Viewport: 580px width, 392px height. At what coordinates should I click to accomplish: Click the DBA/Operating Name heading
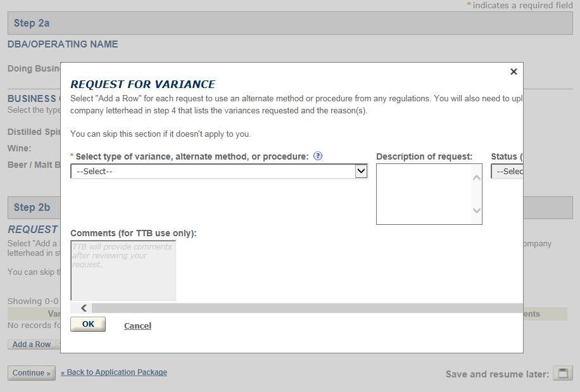pos(63,44)
